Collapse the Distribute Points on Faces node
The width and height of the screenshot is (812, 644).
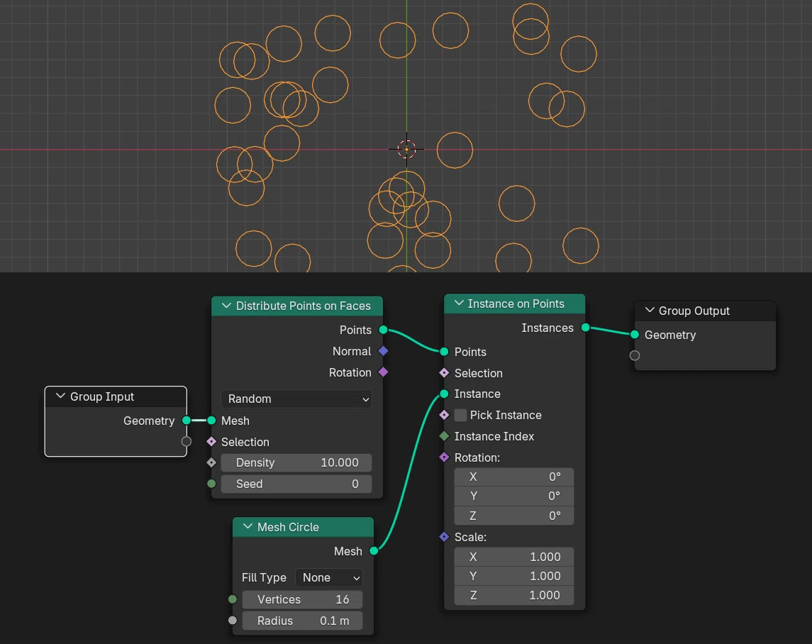(x=226, y=306)
